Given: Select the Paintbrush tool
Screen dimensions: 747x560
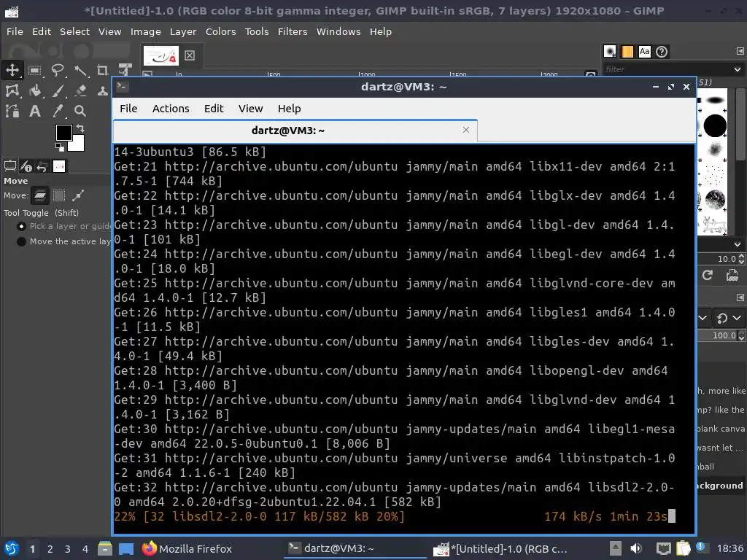Looking at the screenshot, I should coord(58,90).
